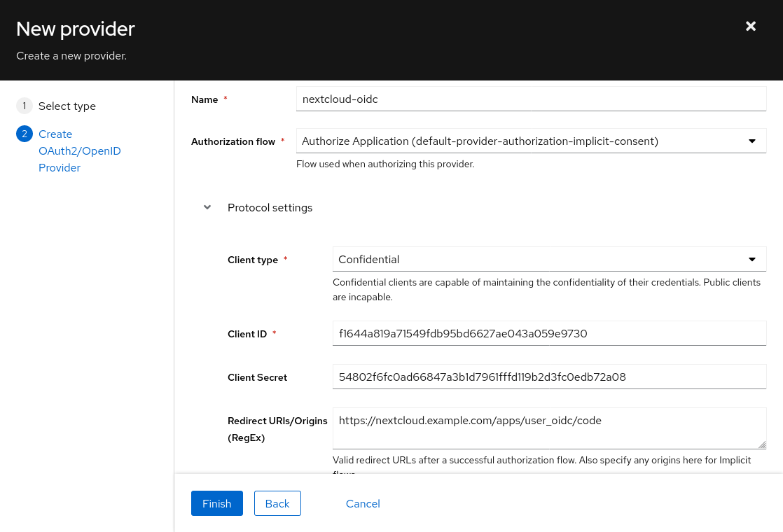
Task: Close the New provider dialog
Action: click(x=751, y=26)
